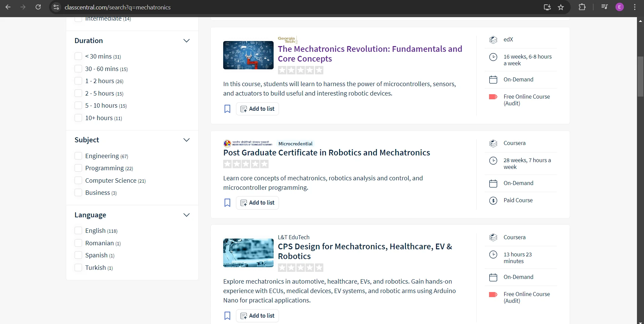Bookmark the Post Graduate Certificate course
Image resolution: width=644 pixels, height=324 pixels.
click(228, 203)
